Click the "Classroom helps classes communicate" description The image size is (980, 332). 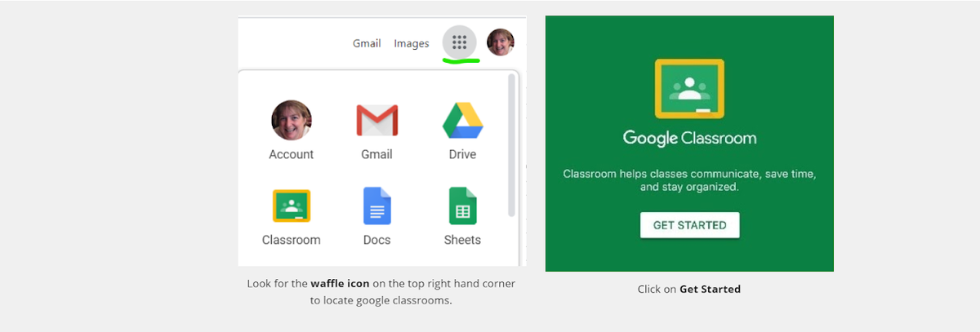(x=689, y=180)
